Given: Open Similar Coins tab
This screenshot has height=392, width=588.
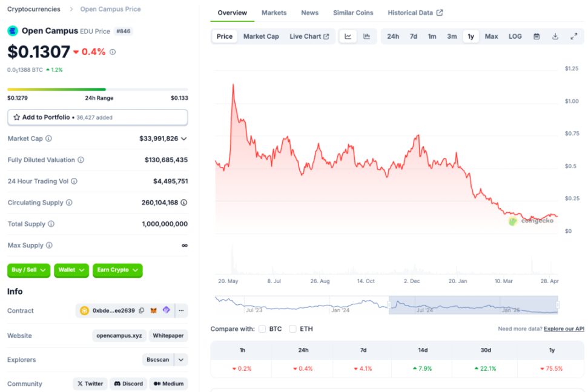Looking at the screenshot, I should 353,13.
